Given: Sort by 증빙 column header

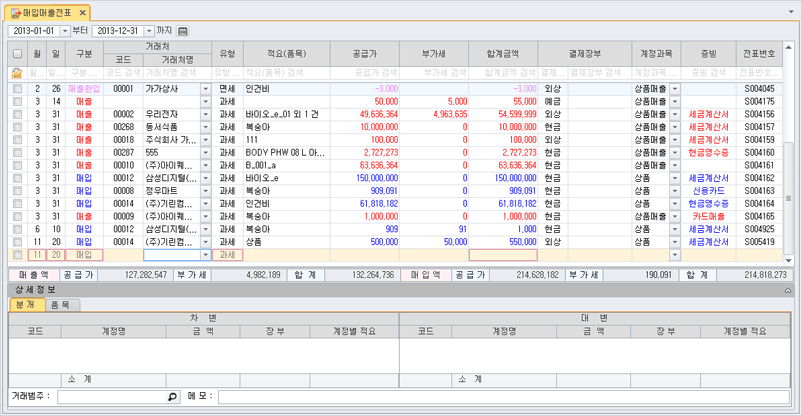Looking at the screenshot, I should pyautogui.click(x=708, y=54).
